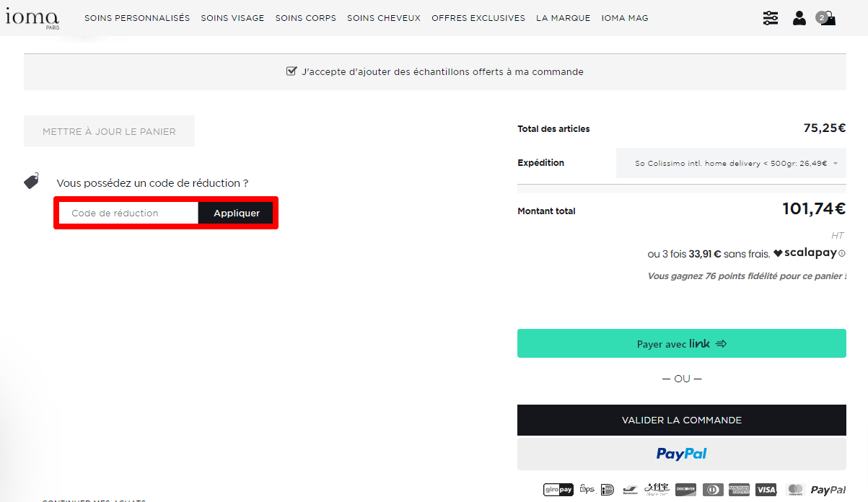Image resolution: width=868 pixels, height=502 pixels.
Task: Click the Discover card icon
Action: 685,490
